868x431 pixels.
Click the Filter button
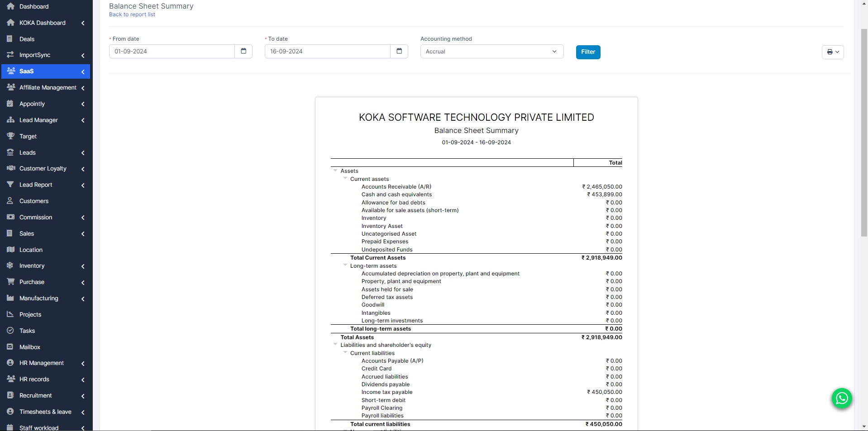coord(588,52)
